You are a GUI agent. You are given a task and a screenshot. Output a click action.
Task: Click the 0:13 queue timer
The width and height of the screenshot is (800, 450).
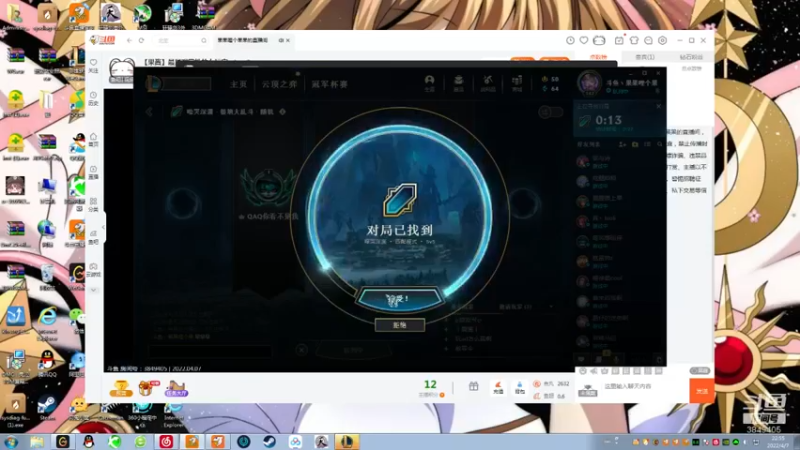[x=608, y=120]
